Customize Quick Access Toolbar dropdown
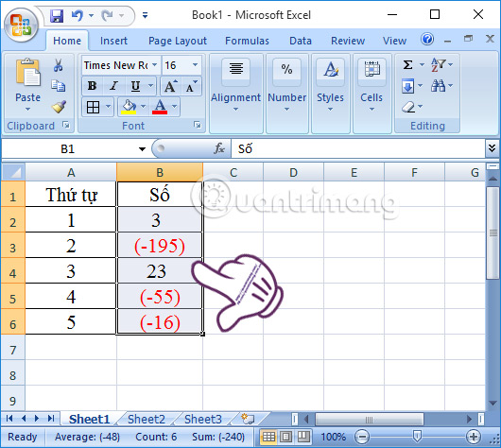This screenshot has height=448, width=501. coord(145,15)
